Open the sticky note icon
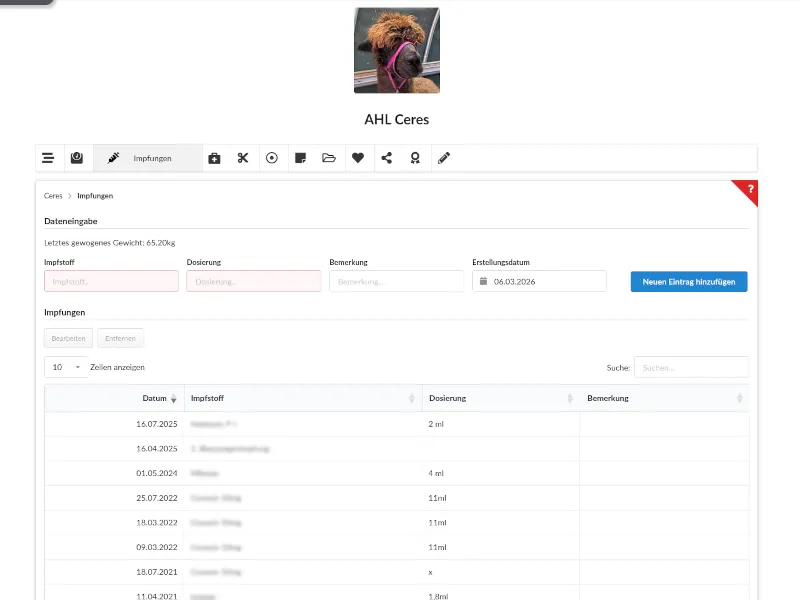This screenshot has width=801, height=600. (300, 158)
